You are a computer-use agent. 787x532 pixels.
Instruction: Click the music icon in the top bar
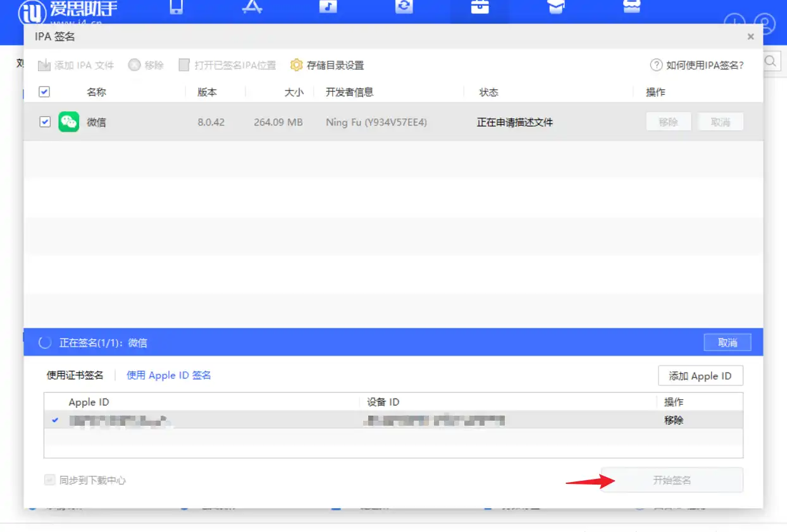click(328, 7)
